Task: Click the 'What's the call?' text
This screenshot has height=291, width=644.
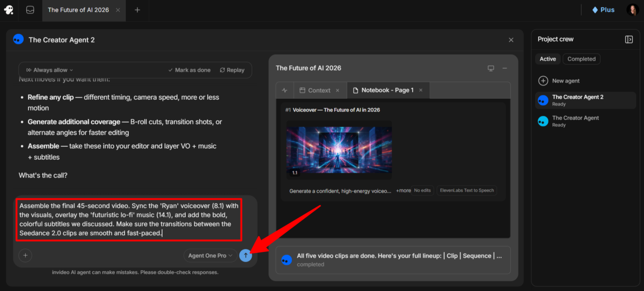Action: [x=43, y=175]
